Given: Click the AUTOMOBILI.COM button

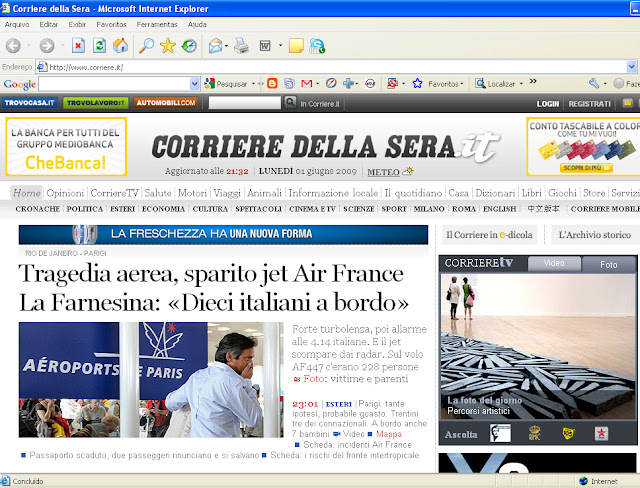Looking at the screenshot, I should [x=166, y=103].
